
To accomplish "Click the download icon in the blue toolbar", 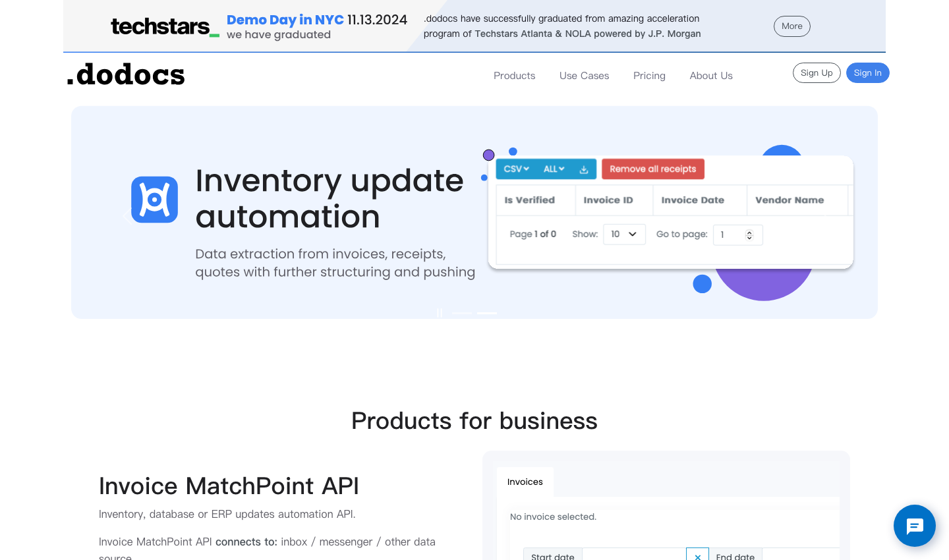I will tap(584, 169).
